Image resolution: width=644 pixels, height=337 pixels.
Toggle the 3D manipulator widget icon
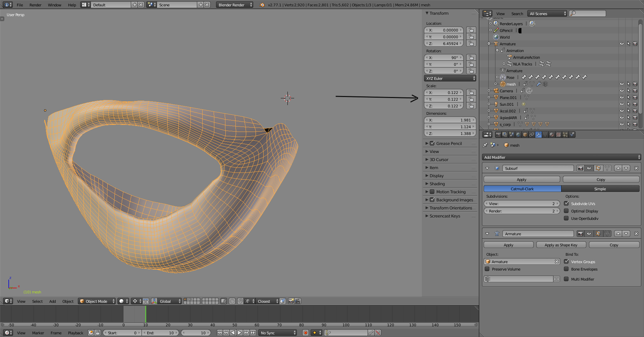tap(154, 301)
